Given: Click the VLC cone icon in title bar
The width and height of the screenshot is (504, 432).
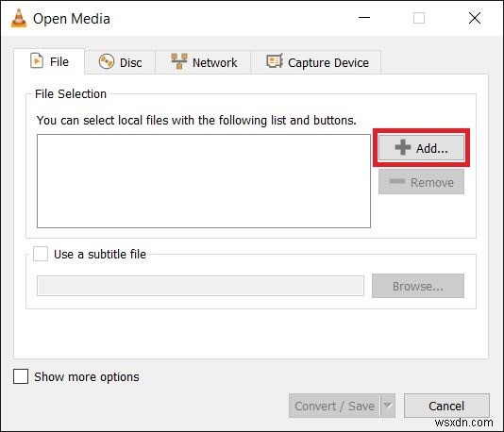Looking at the screenshot, I should 19,18.
